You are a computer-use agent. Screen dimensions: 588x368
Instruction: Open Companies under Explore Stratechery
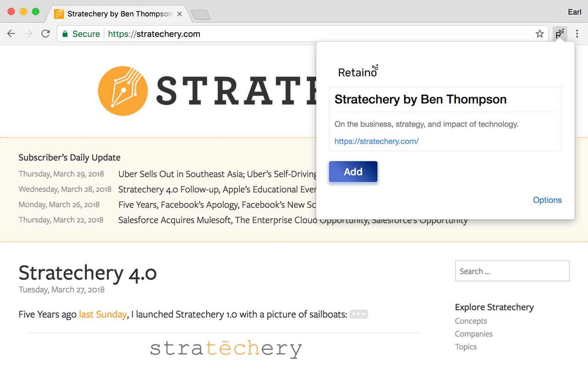[x=474, y=334]
